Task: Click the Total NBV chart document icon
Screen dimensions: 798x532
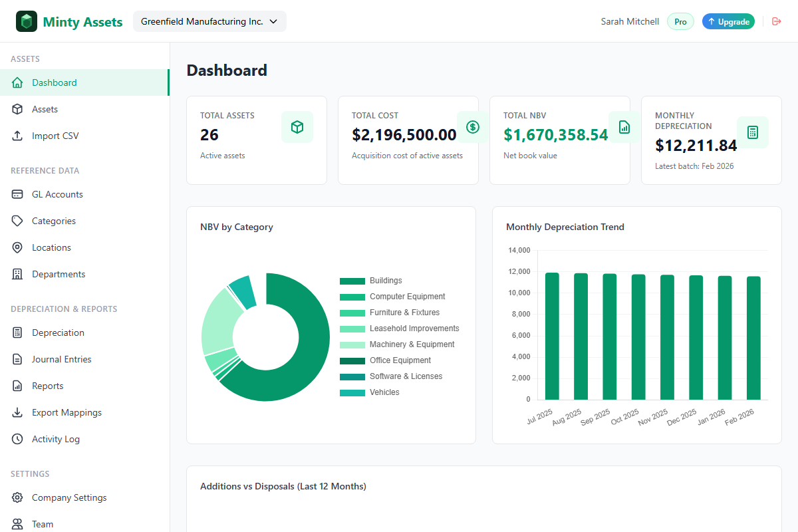Action: 624,127
